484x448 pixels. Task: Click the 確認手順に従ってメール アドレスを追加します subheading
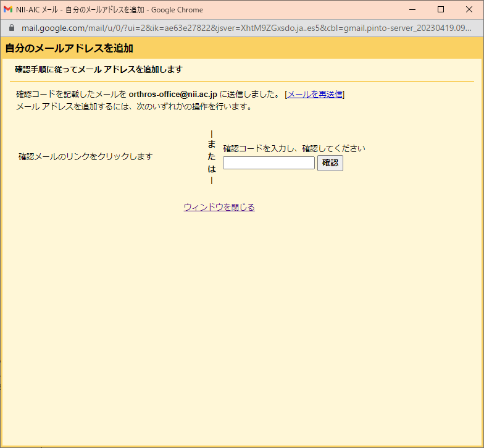tap(99, 69)
